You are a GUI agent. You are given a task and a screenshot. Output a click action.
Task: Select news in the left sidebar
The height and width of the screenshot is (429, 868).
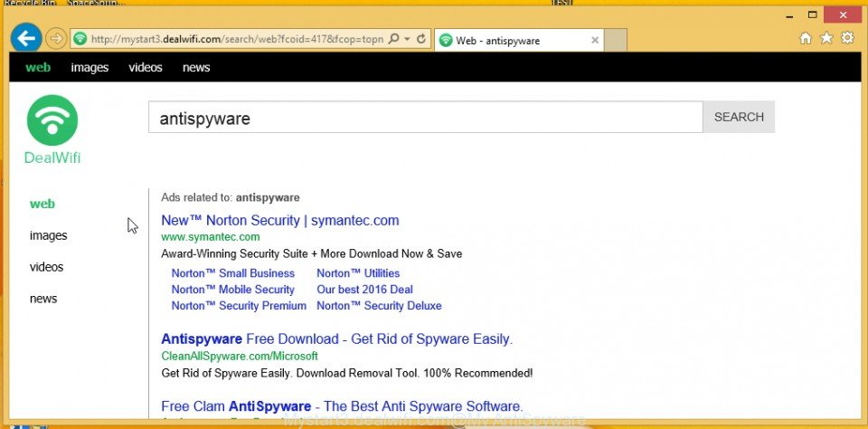[x=43, y=299]
